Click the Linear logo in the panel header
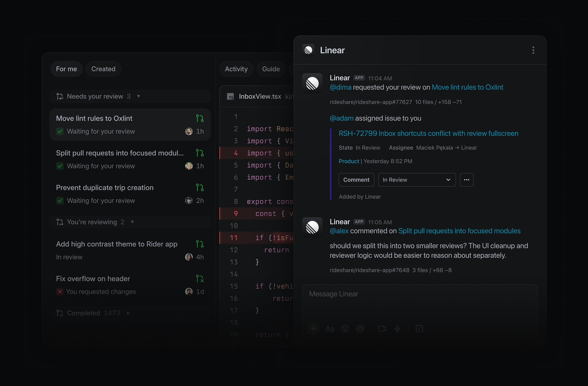This screenshot has height=386, width=588. 308,50
